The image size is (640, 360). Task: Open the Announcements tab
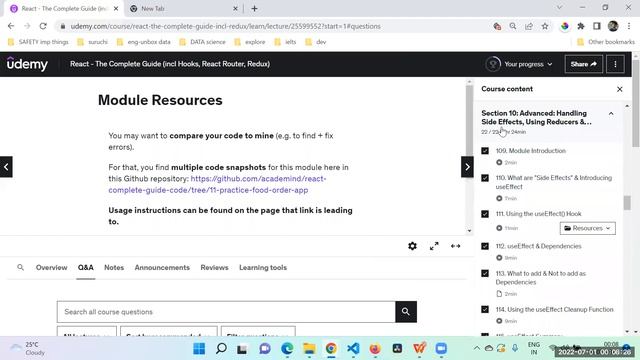click(x=162, y=267)
